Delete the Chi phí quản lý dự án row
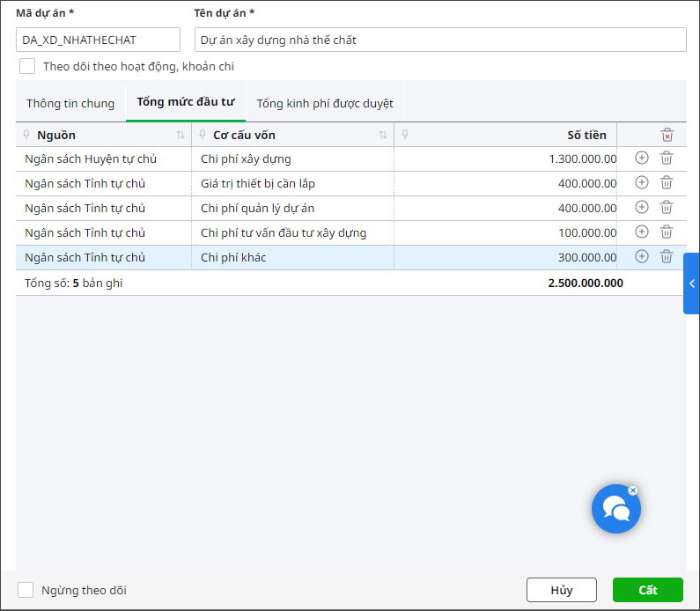Screen dimensions: 700x611 [666, 207]
